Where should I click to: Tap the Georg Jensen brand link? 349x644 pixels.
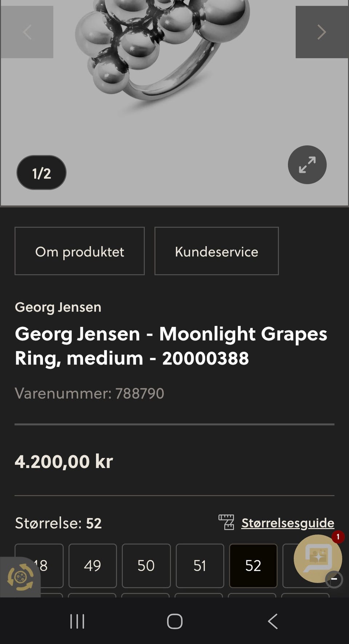pyautogui.click(x=58, y=307)
